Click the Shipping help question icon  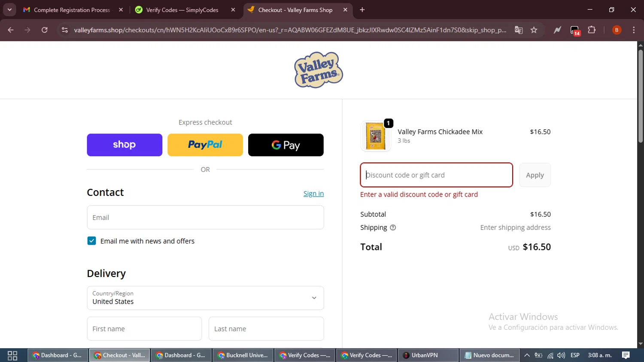coord(393,228)
